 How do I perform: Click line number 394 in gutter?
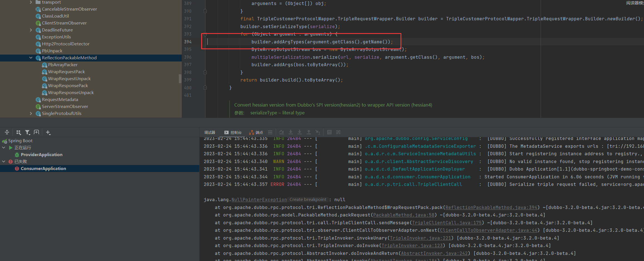click(188, 42)
